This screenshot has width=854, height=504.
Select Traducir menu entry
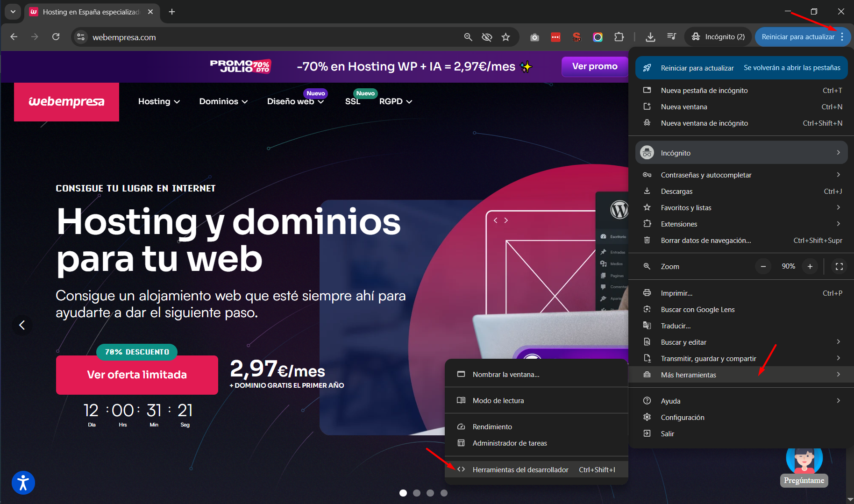[x=741, y=326]
